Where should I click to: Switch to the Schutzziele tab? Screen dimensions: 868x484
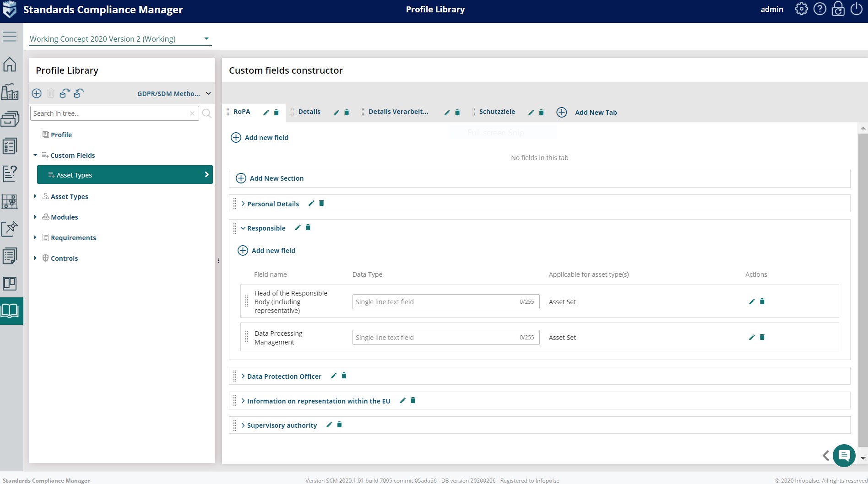pyautogui.click(x=497, y=112)
